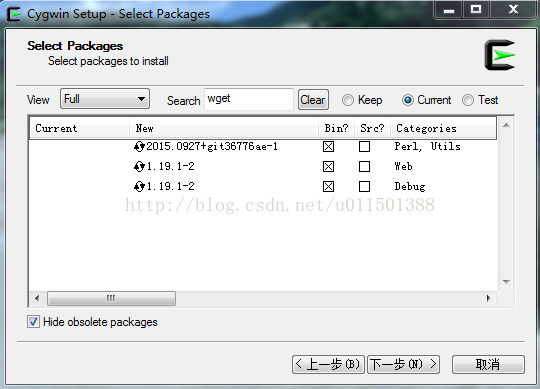540x389 pixels.
Task: Minimize the Cygwin Setup window
Action: (x=449, y=9)
